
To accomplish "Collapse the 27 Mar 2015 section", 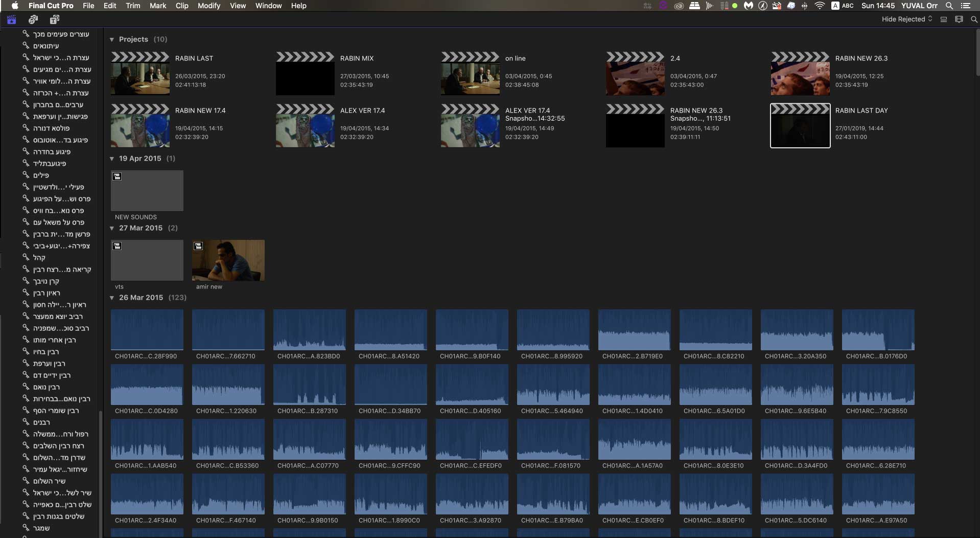I will coord(112,228).
